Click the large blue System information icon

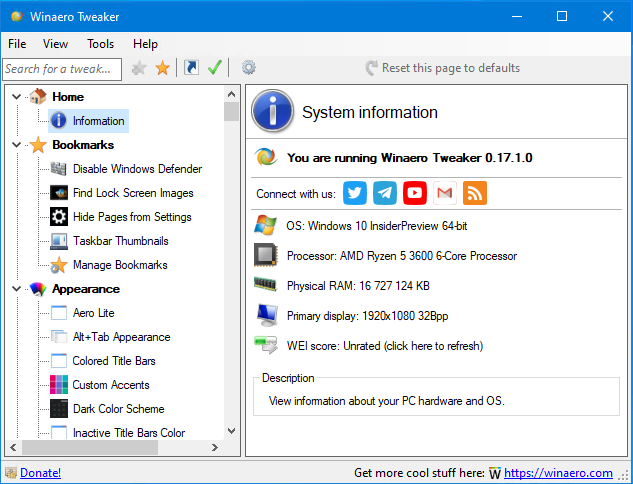point(272,111)
